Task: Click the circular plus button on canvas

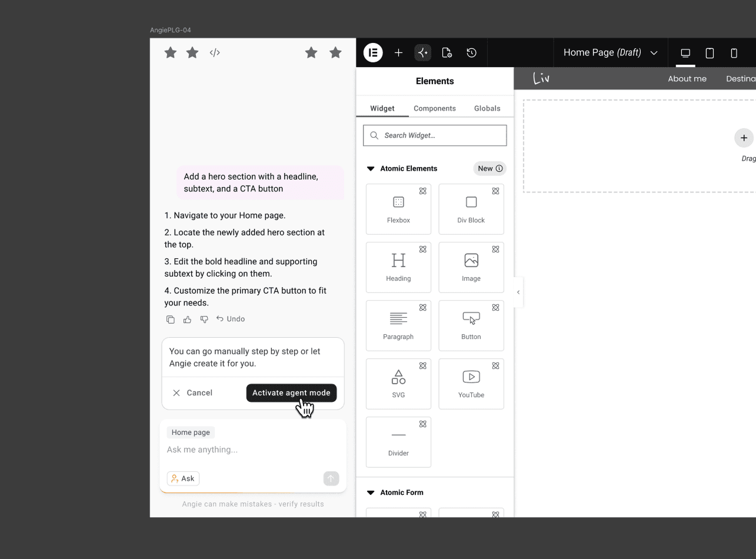Action: pos(744,138)
